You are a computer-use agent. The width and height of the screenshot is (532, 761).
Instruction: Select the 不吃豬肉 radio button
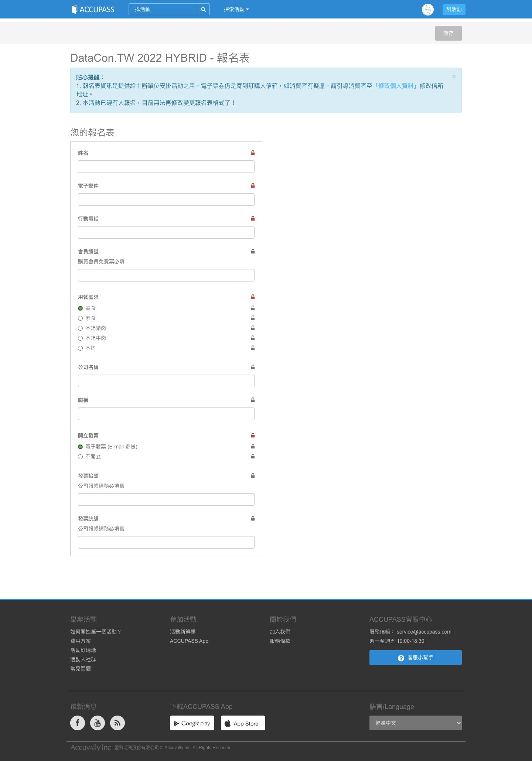tap(80, 328)
